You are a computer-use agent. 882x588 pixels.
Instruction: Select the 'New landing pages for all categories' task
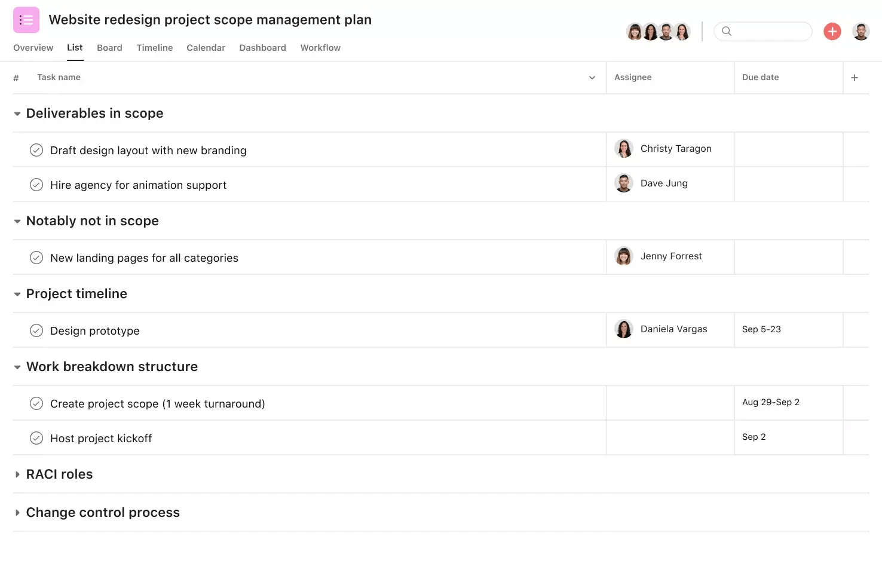tap(144, 258)
